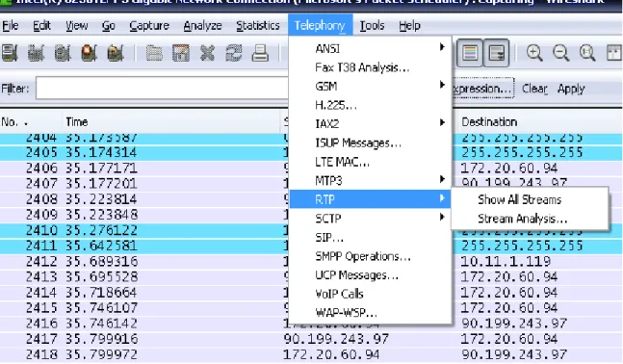Click the Apply filter button
The height and width of the screenshot is (364, 623).
click(571, 89)
